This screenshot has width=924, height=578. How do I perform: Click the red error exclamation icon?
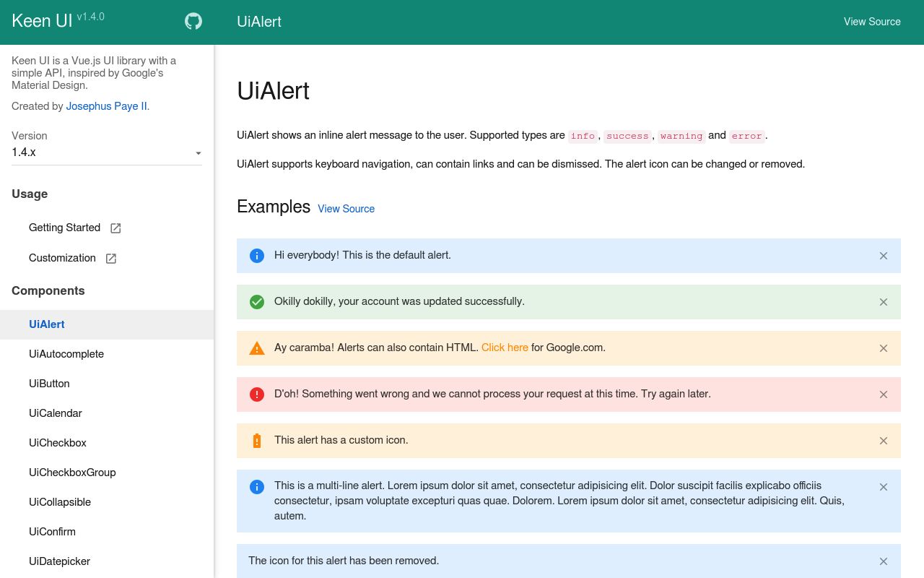pyautogui.click(x=257, y=394)
